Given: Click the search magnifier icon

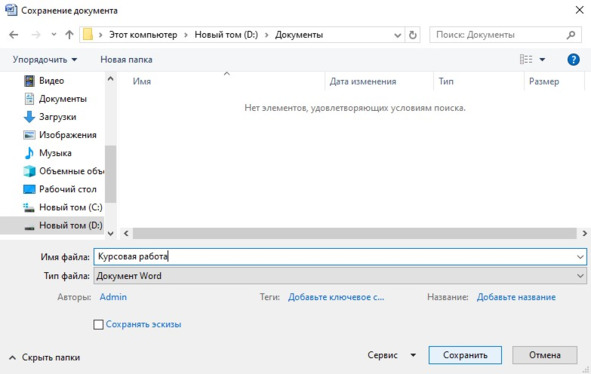Looking at the screenshot, I should [x=571, y=35].
